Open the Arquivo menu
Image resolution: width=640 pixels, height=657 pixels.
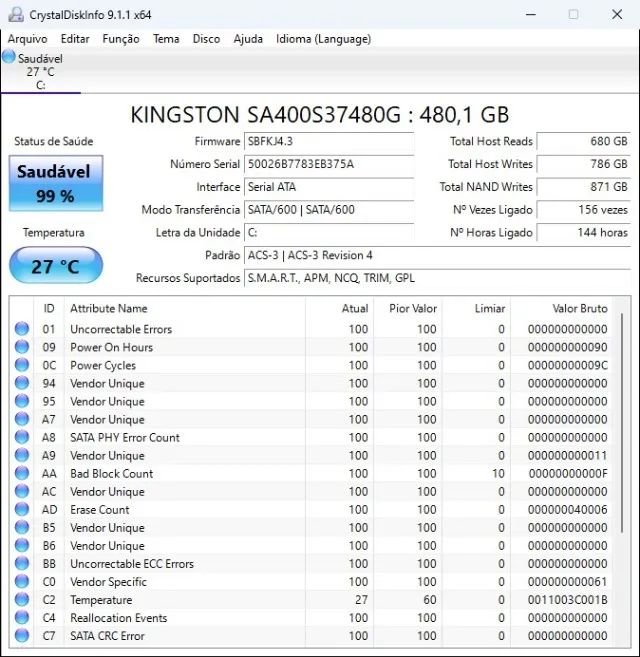[27, 39]
